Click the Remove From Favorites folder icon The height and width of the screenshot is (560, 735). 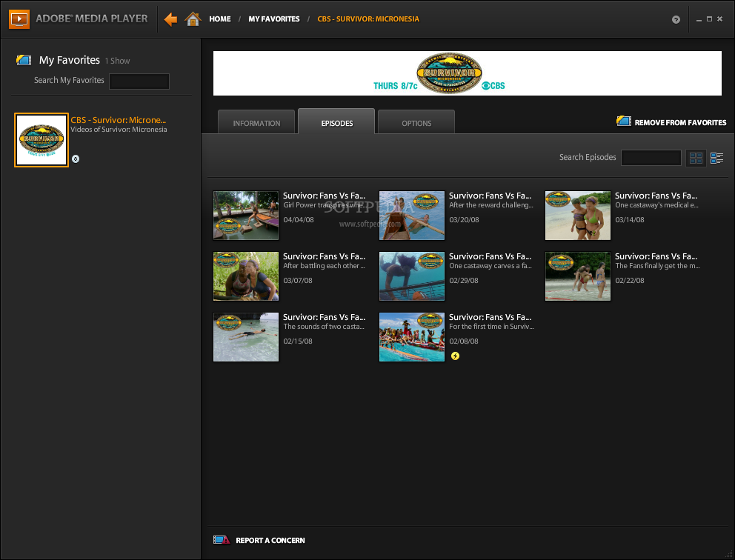pos(623,121)
